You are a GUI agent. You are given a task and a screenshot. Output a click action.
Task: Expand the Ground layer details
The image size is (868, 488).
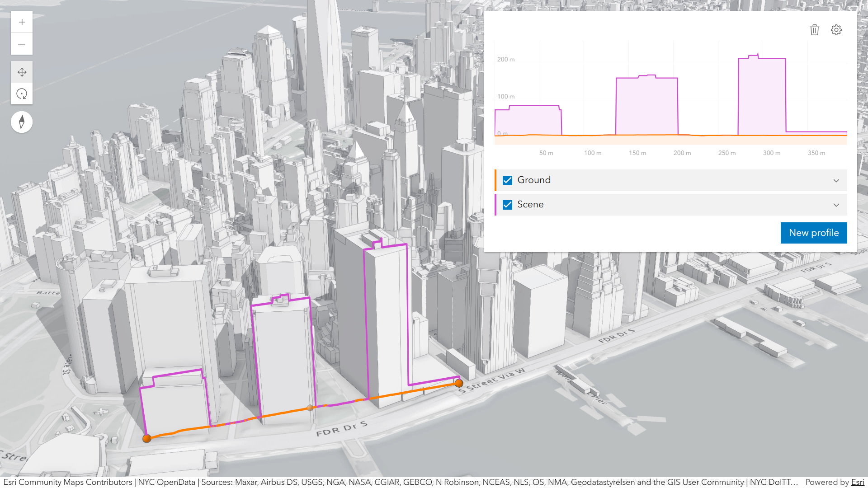click(835, 180)
